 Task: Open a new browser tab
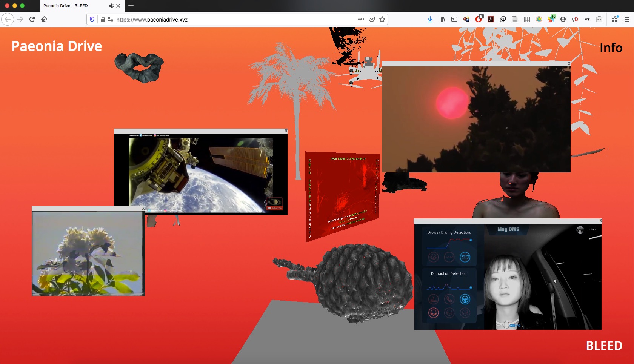click(131, 5)
